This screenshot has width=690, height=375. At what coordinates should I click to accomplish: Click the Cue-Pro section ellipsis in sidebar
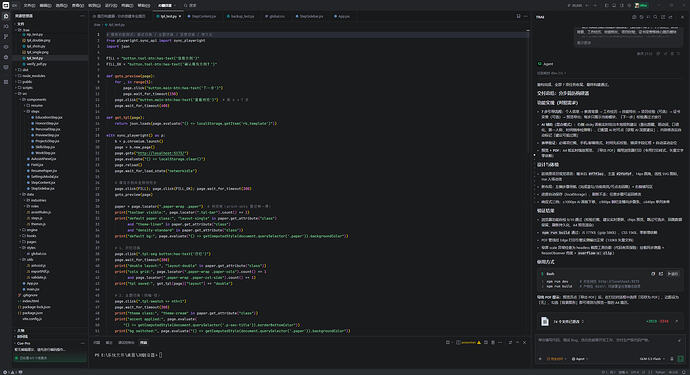[x=82, y=343]
